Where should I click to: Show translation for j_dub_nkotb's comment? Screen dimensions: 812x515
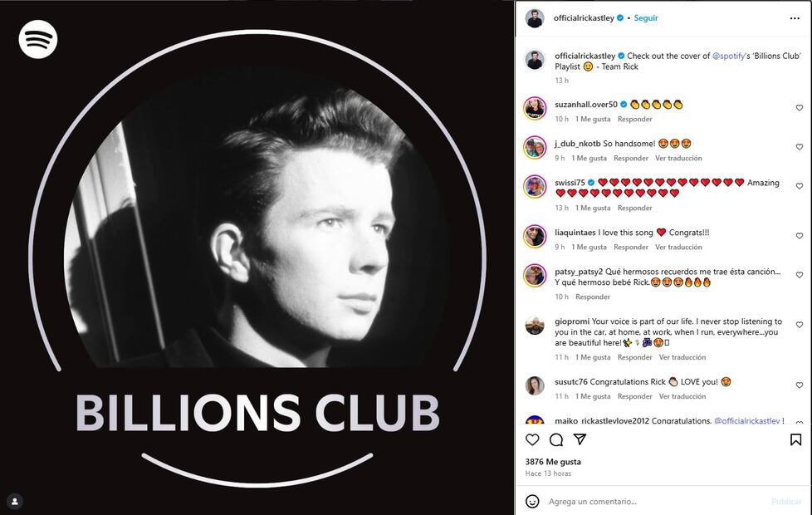(x=678, y=158)
